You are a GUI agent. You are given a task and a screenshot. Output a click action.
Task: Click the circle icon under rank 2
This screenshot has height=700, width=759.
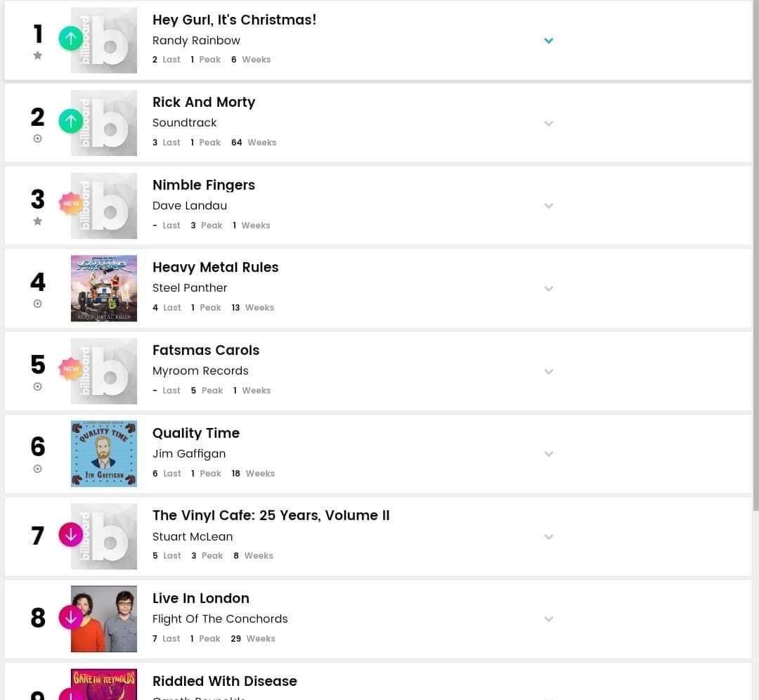pyautogui.click(x=37, y=138)
